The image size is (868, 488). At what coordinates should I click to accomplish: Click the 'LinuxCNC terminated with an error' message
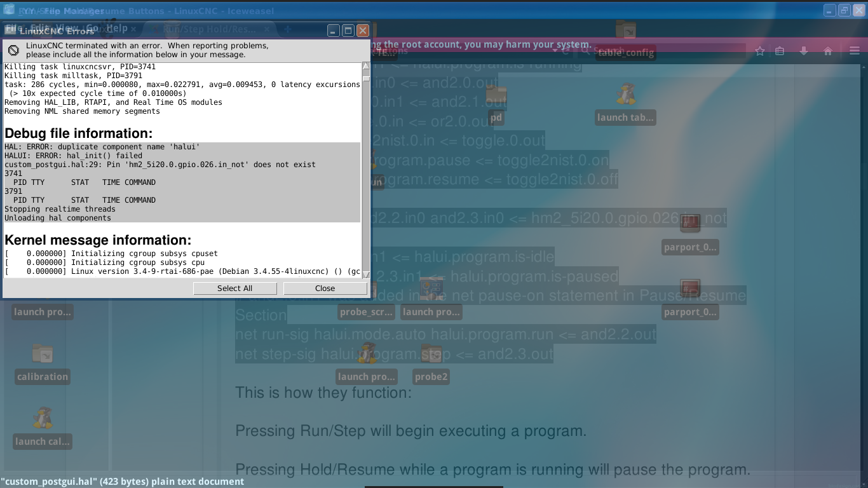coord(147,50)
